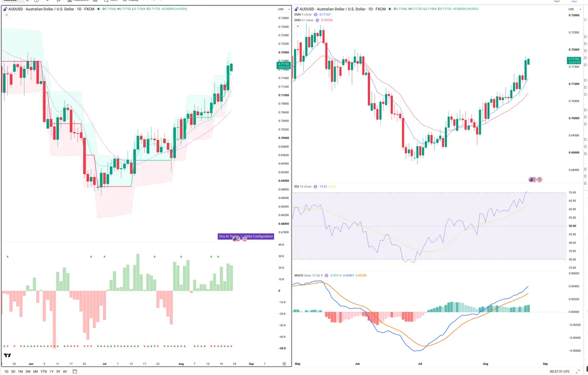Select the 1Y time range
The width and height of the screenshot is (588, 375).
click(x=51, y=372)
